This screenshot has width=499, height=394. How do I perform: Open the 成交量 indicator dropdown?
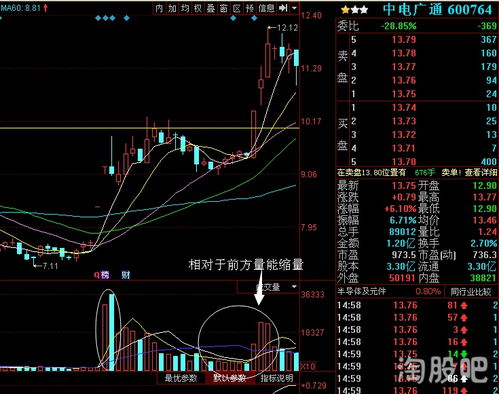tap(267, 287)
